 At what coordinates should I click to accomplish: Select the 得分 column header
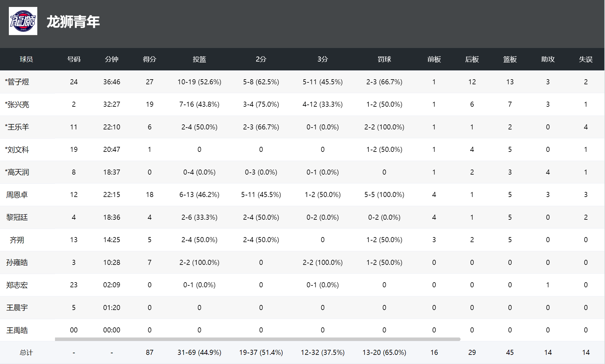point(150,59)
